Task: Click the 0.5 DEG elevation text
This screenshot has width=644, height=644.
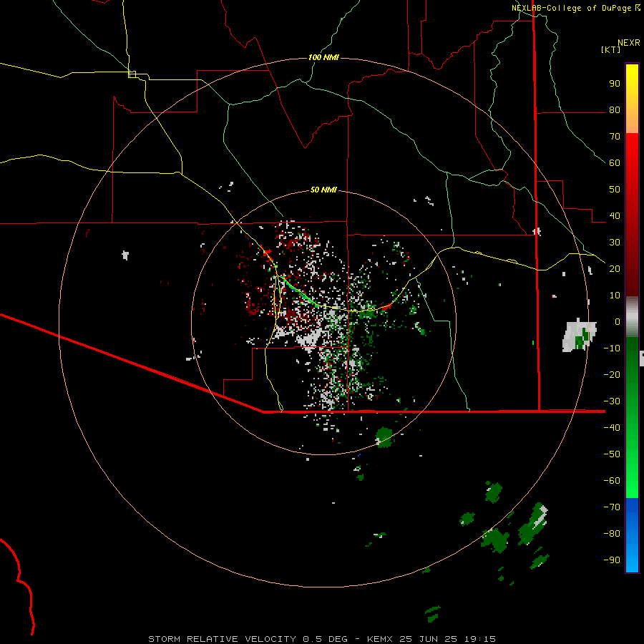Action: 325,639
